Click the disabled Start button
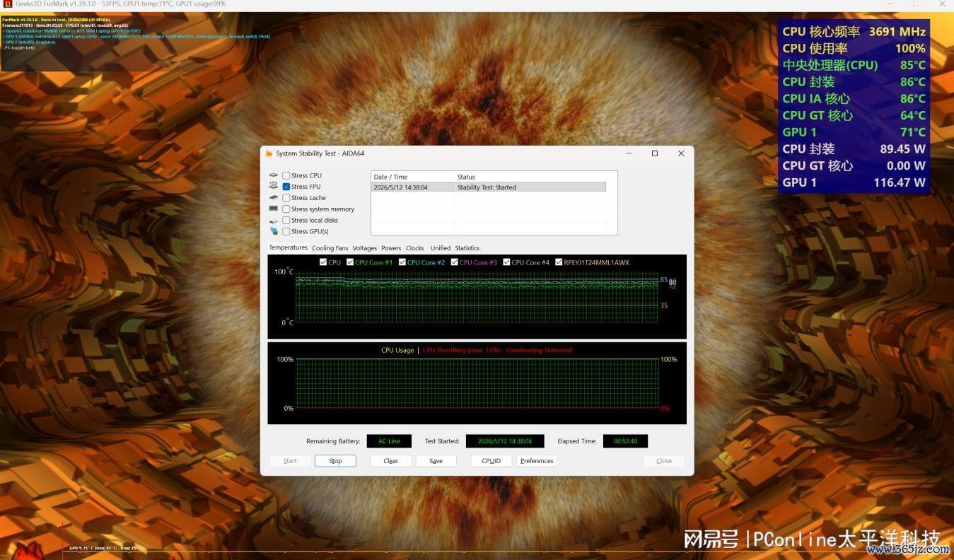 pos(290,461)
